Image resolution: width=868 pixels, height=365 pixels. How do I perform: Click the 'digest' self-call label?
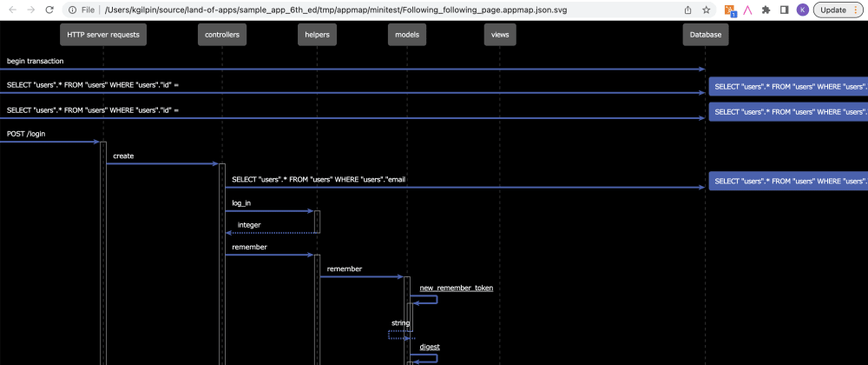(x=430, y=347)
